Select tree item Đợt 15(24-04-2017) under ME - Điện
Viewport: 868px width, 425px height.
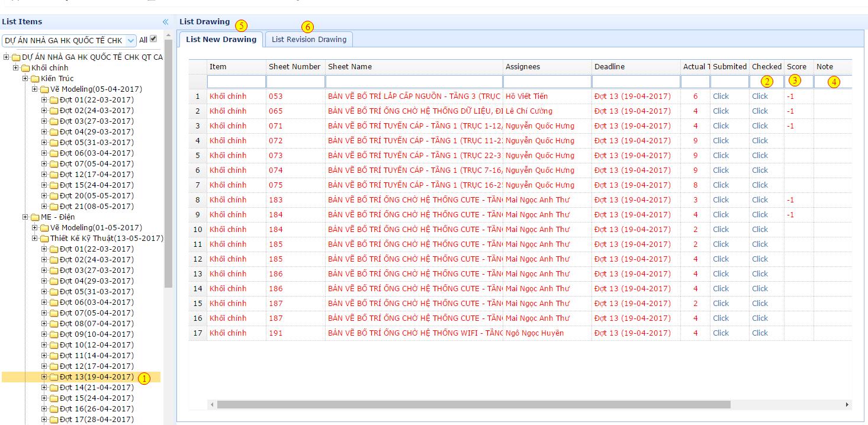point(97,398)
